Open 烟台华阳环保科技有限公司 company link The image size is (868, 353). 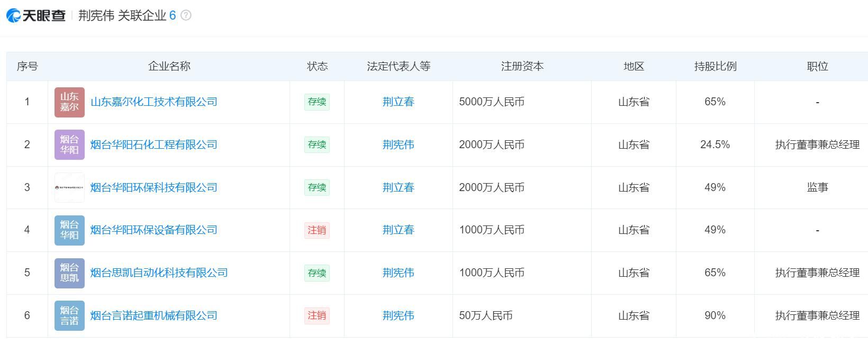click(154, 187)
